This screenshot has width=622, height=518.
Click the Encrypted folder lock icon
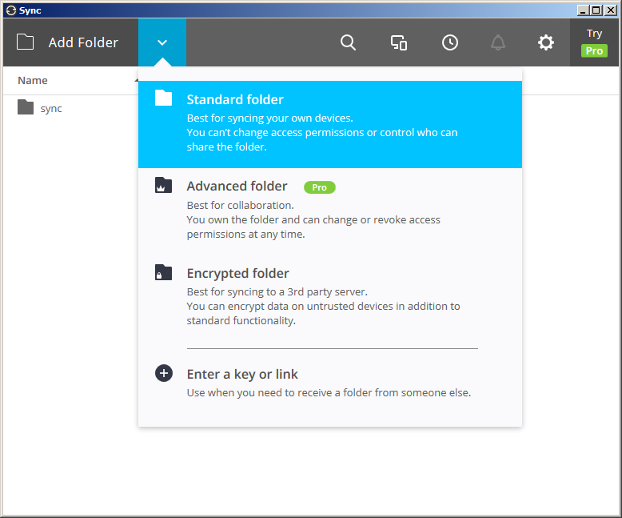[163, 272]
